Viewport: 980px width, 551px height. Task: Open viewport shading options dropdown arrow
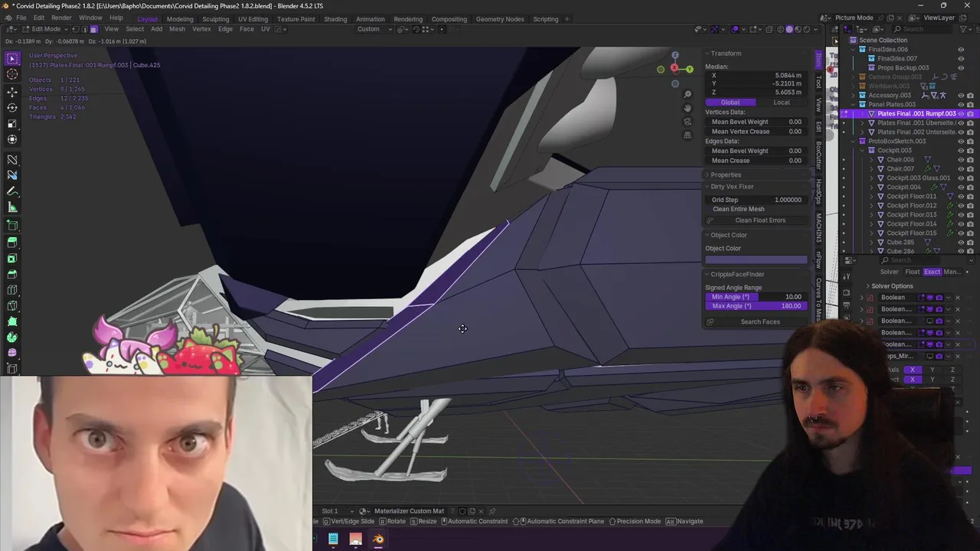pyautogui.click(x=816, y=29)
